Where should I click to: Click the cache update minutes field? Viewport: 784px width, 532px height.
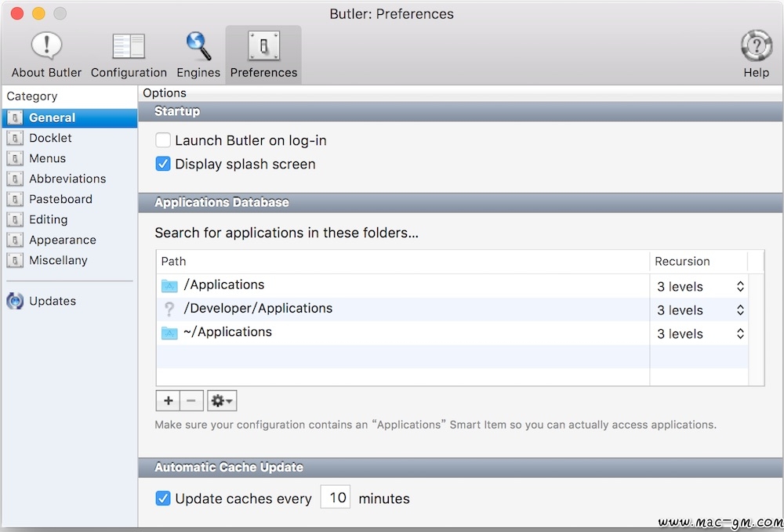click(x=335, y=498)
